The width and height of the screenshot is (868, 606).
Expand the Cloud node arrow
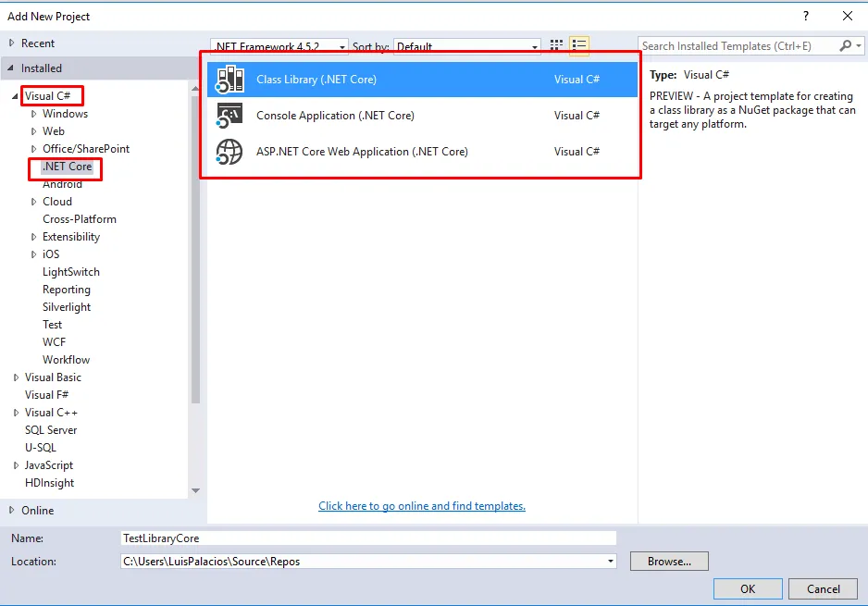[x=33, y=202]
